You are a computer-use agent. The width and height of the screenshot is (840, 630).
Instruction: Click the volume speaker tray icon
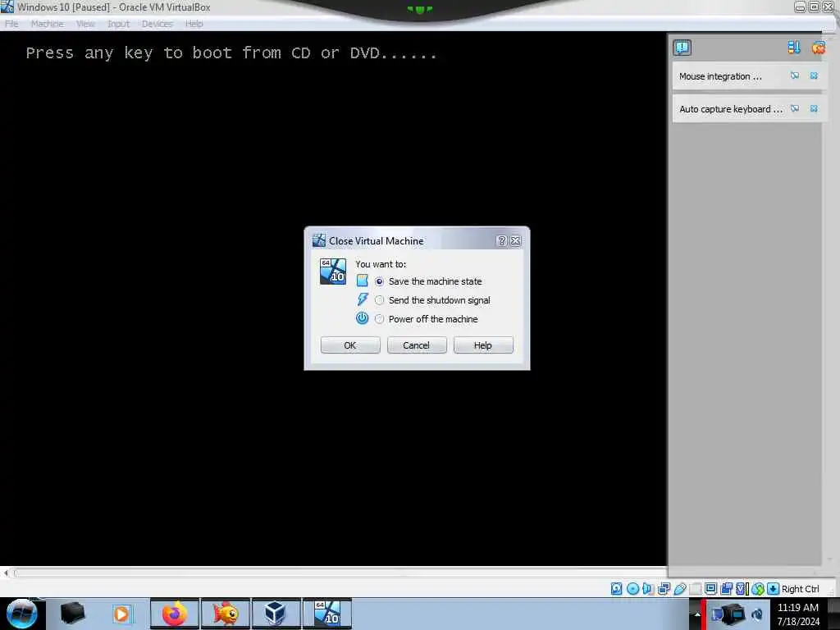coord(757,614)
